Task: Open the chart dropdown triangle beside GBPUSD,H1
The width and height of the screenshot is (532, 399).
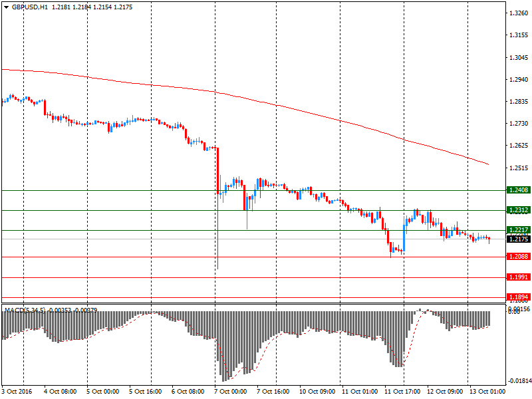Action: pyautogui.click(x=6, y=7)
